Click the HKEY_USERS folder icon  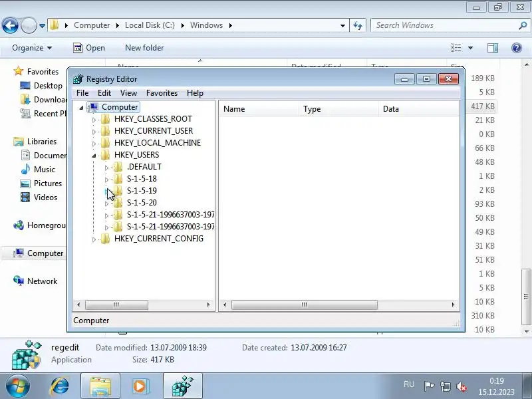coord(106,155)
